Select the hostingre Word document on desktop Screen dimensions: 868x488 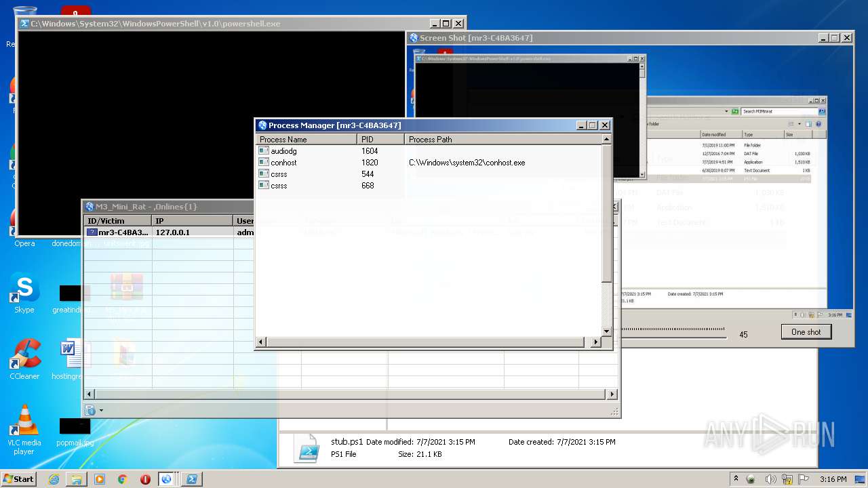click(71, 360)
